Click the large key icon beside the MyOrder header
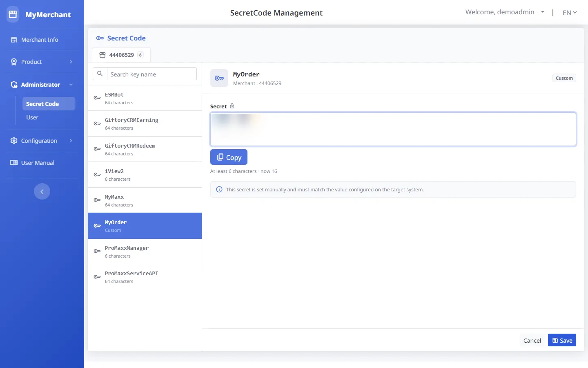Viewport: 588px width, 368px height. pos(219,78)
